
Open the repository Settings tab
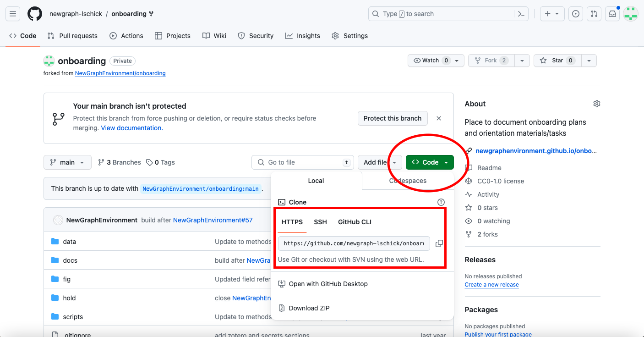[x=350, y=36]
